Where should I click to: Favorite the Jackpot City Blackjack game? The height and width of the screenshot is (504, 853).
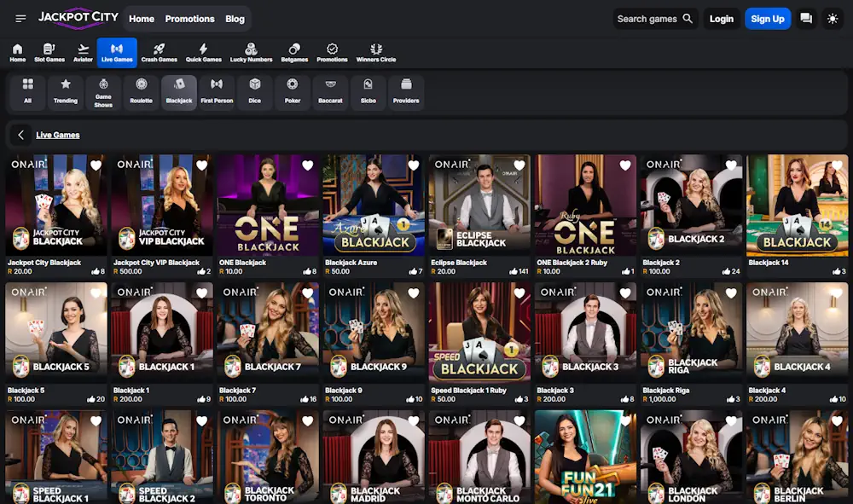coord(96,165)
